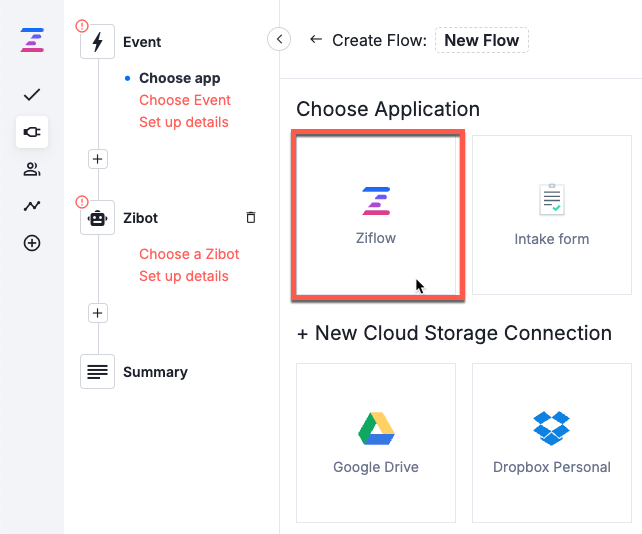
Task: Click the Zibot step label
Action: click(x=140, y=218)
